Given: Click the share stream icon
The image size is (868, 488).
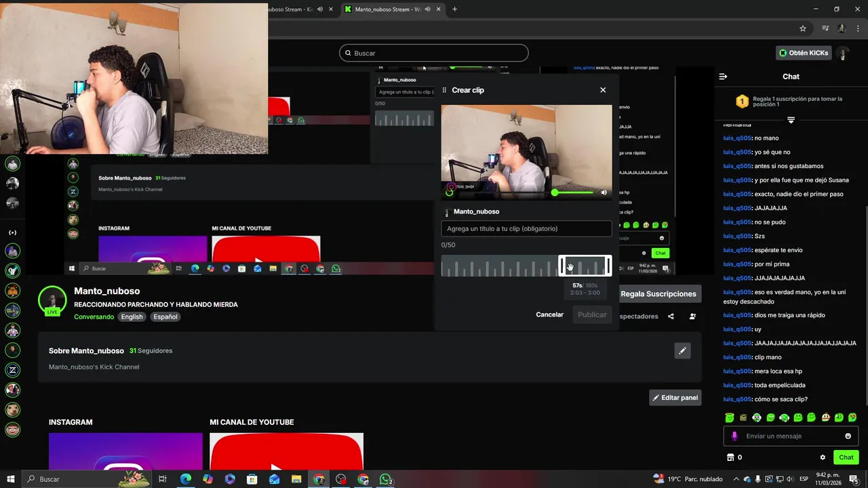Looking at the screenshot, I should pos(671,317).
